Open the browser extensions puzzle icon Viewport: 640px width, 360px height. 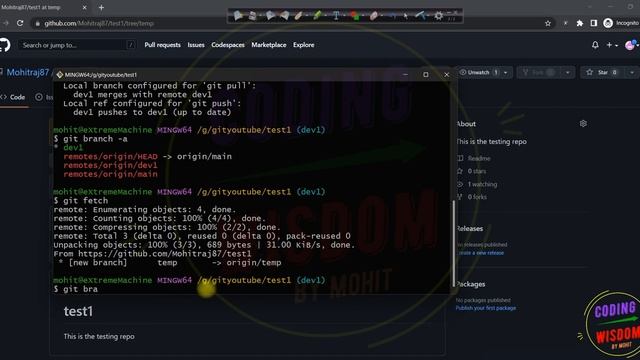pos(580,23)
